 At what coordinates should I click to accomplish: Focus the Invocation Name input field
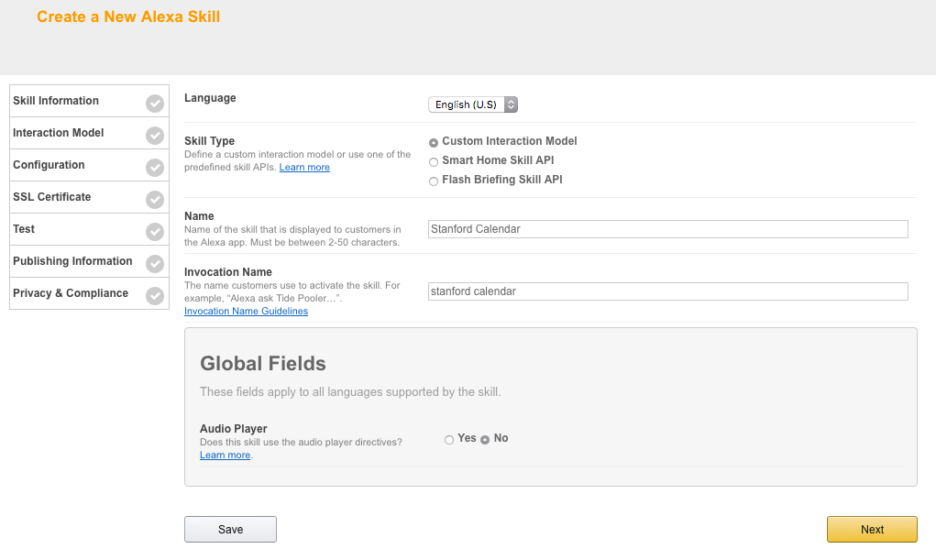click(x=667, y=291)
